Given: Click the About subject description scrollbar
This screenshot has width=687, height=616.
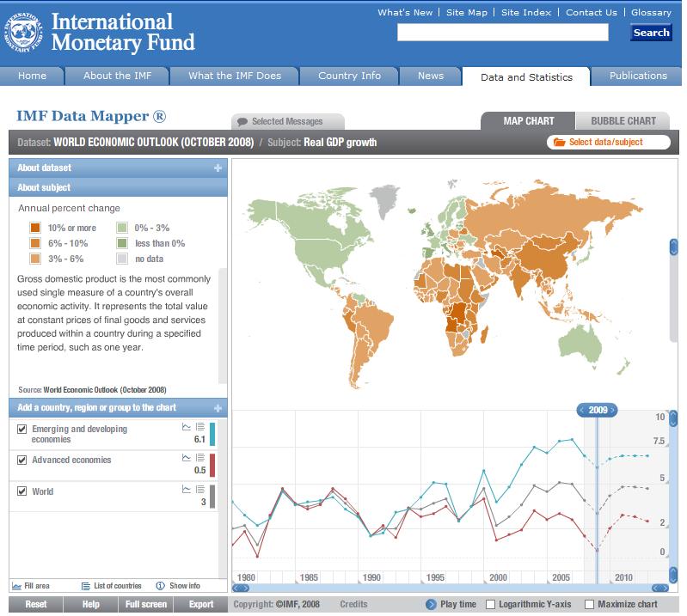Looking at the screenshot, I should point(223,326).
